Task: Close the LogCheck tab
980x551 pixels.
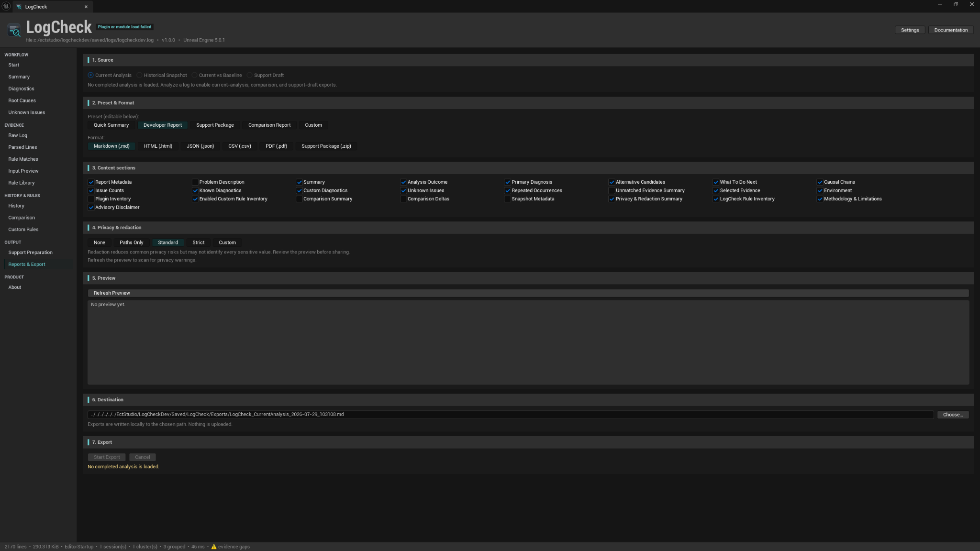Action: coord(86,7)
